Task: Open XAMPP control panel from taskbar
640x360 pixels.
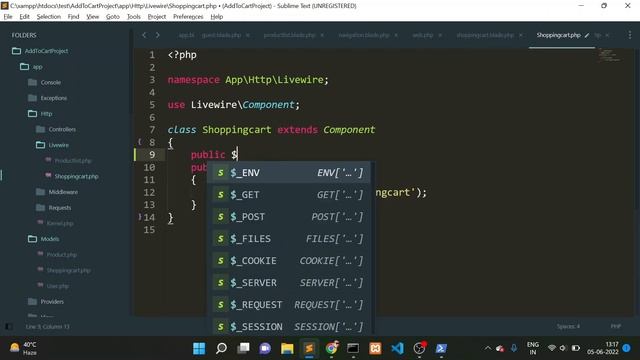Action: (375, 348)
